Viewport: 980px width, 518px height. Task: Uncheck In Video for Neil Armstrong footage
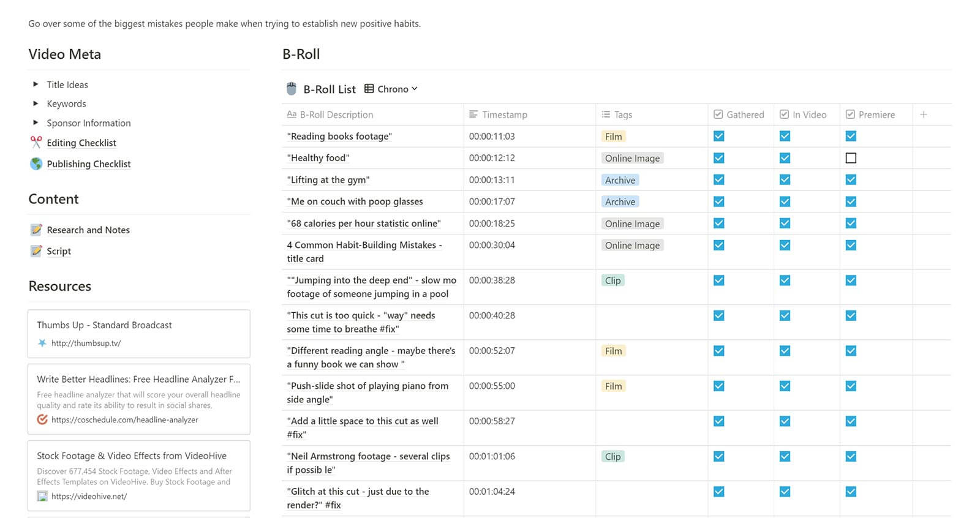(785, 456)
